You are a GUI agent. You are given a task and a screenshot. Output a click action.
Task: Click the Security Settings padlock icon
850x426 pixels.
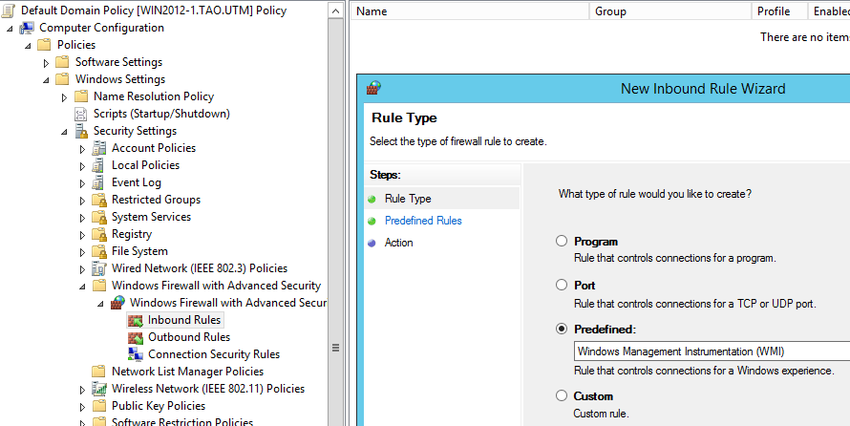[81, 131]
